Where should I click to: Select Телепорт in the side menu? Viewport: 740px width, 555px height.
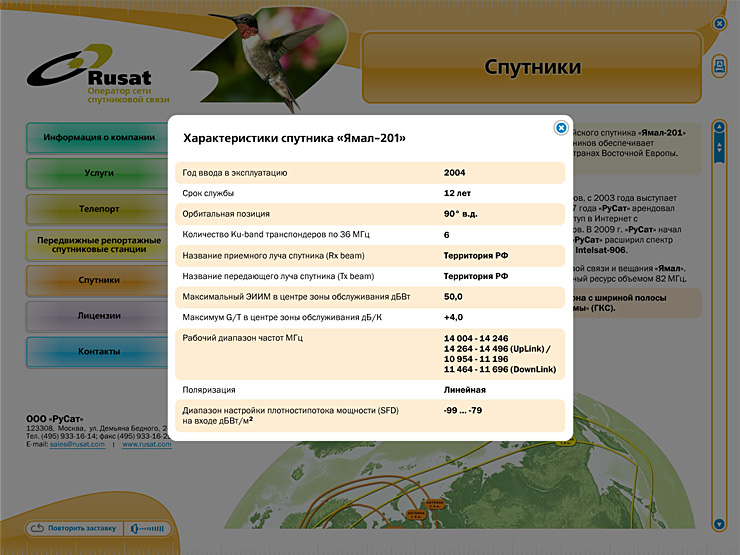point(99,209)
